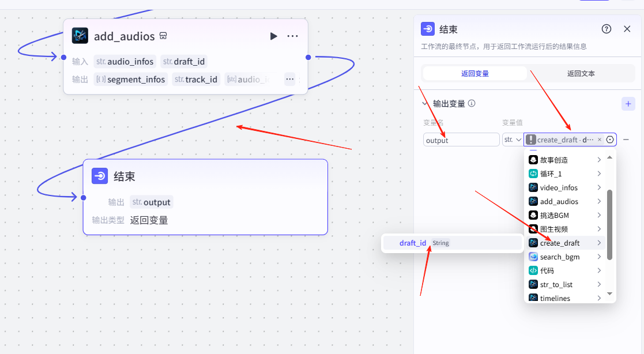Switch to 返回文本 tab
The height and width of the screenshot is (354, 644).
coord(581,73)
